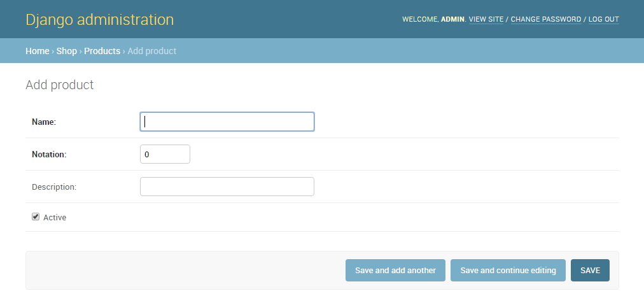
Task: Click the Add product page heading
Action: pyautogui.click(x=59, y=85)
